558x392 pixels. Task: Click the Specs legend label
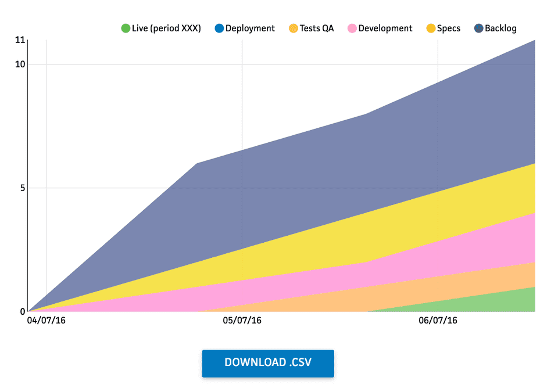point(448,28)
